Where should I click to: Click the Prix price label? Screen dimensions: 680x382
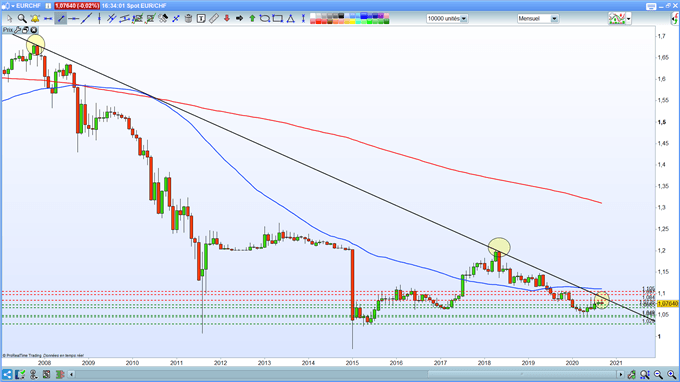point(8,30)
